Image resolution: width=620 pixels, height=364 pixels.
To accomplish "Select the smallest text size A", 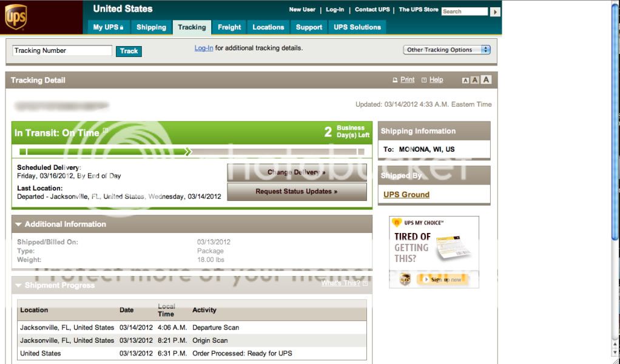I will [465, 80].
